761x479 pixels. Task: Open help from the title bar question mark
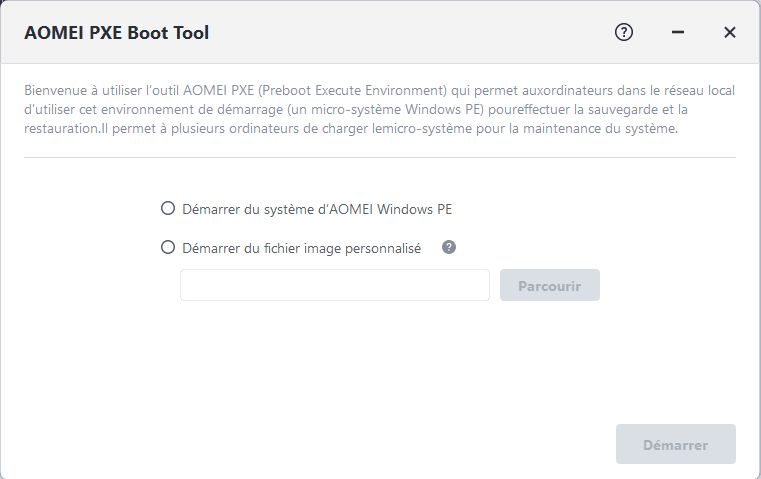[624, 32]
